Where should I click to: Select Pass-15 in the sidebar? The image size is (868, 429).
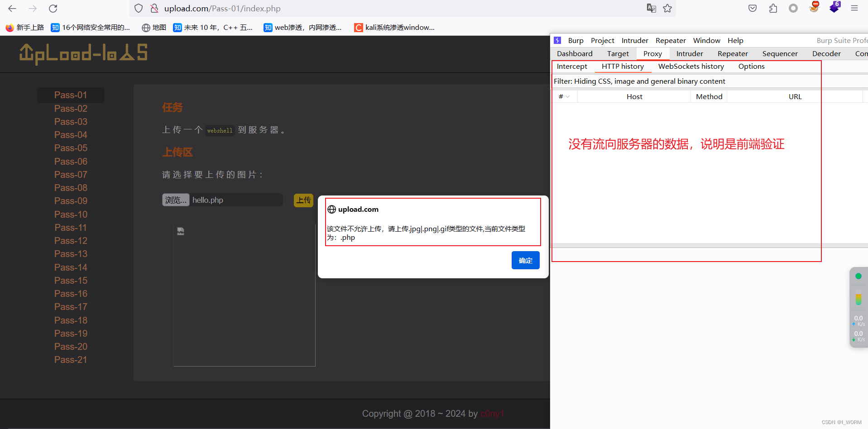coord(71,281)
